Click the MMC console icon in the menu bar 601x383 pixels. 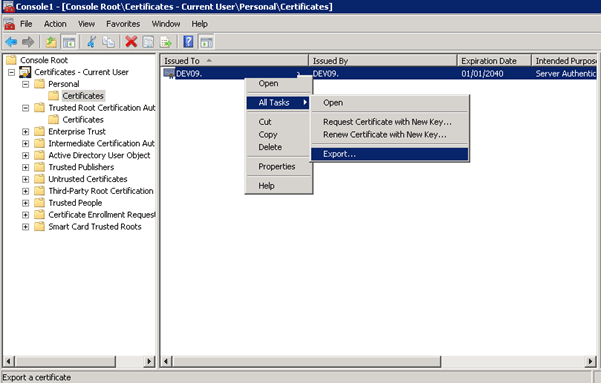9,24
